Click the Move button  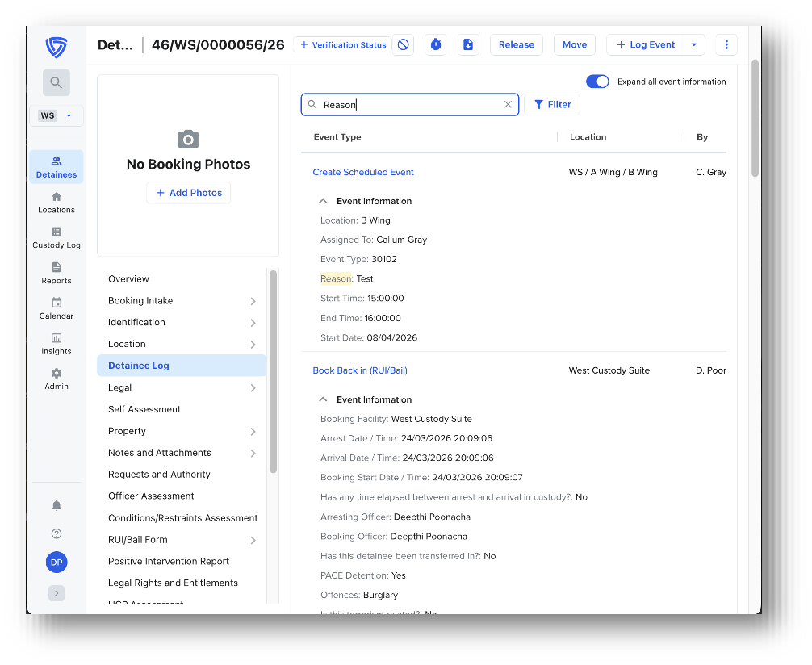point(575,44)
